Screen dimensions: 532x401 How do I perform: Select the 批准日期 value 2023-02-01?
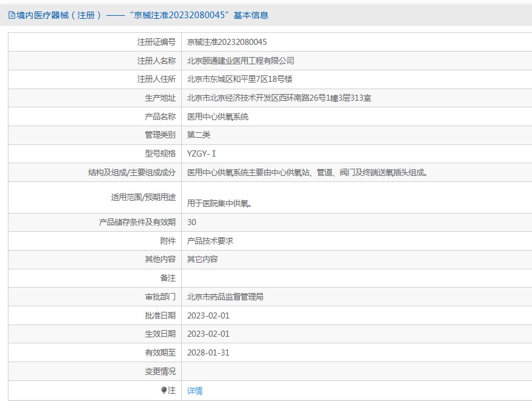click(208, 315)
